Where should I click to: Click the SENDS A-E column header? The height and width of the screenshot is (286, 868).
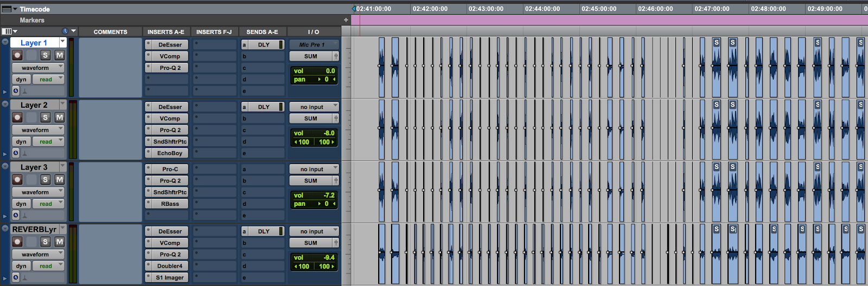click(x=262, y=32)
